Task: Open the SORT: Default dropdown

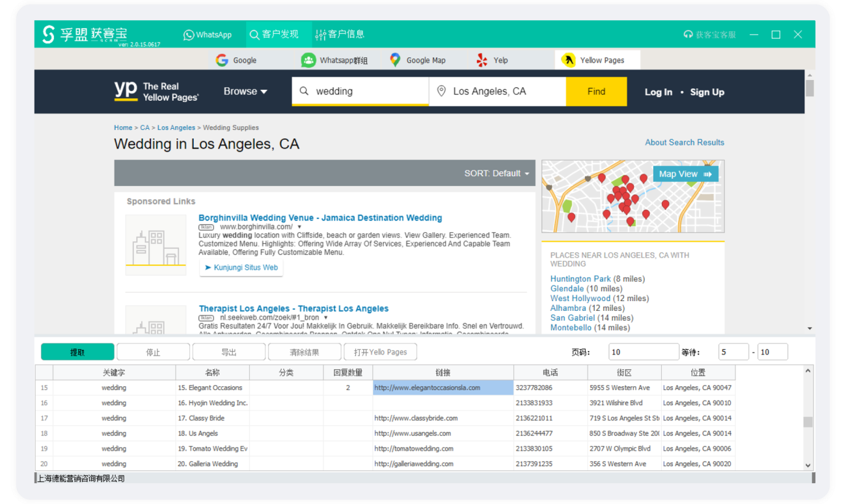Action: point(497,174)
